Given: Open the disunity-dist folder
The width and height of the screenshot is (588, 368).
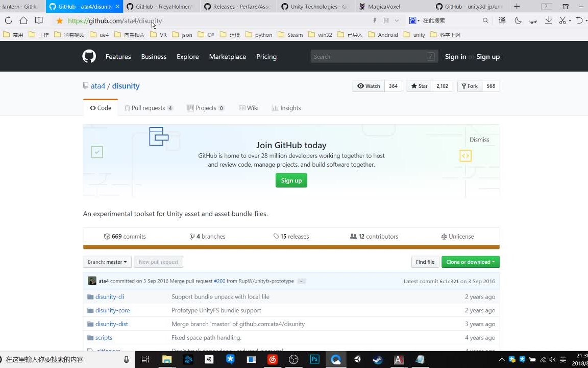Looking at the screenshot, I should (112, 324).
